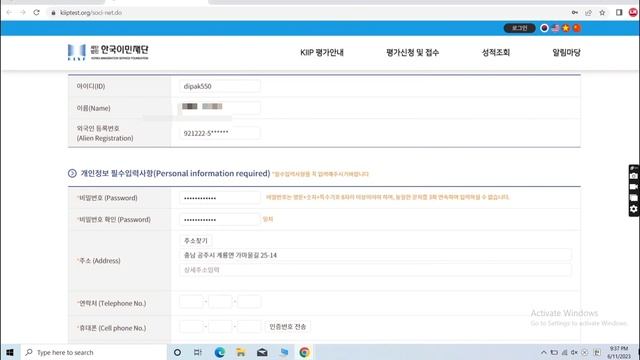The width and height of the screenshot is (640, 360).
Task: Click the Alien Registration number field
Action: click(220, 133)
